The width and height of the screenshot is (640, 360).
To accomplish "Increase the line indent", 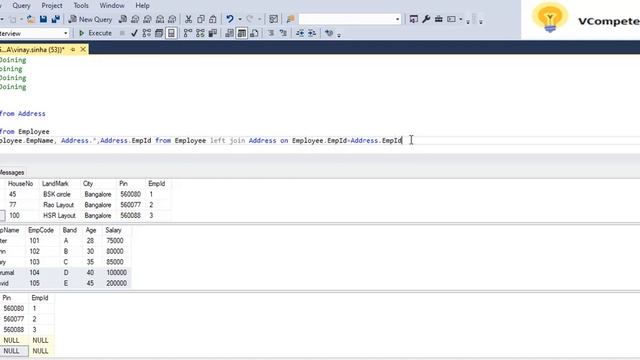I will [312, 33].
